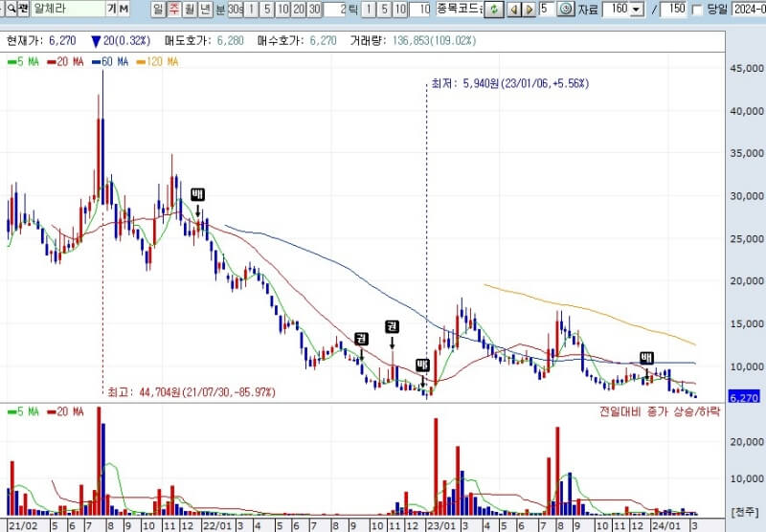
Task: Click the 22/01 date axis label
Action: tap(217, 525)
